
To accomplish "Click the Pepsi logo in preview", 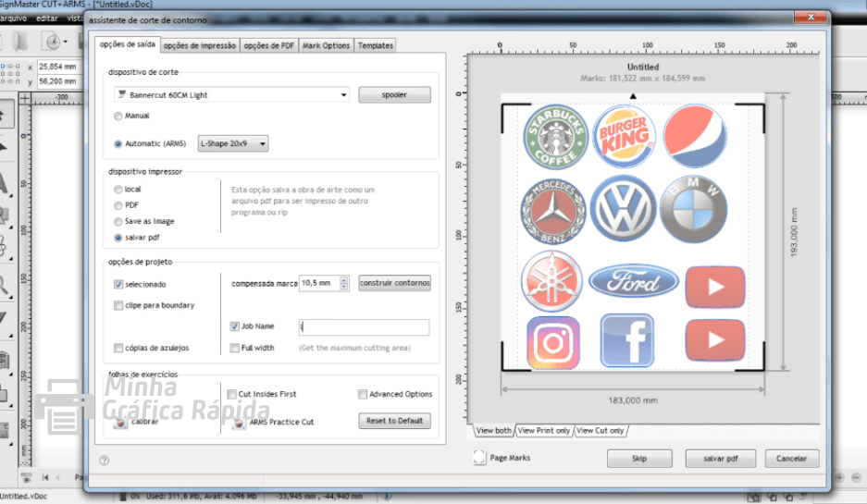I will pyautogui.click(x=695, y=136).
